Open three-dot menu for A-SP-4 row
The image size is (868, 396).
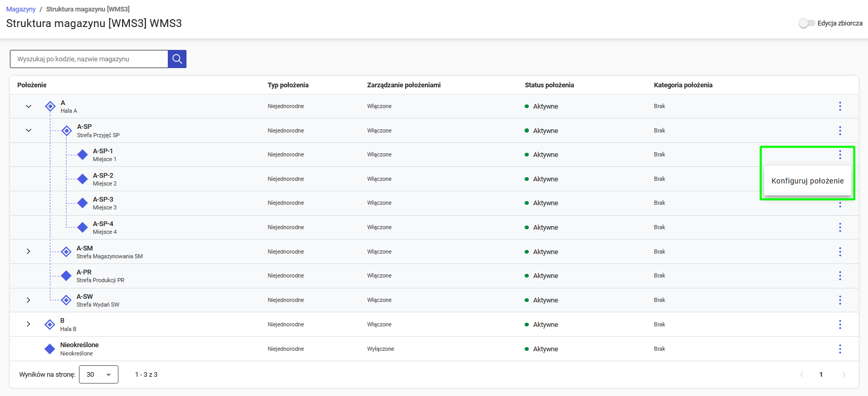tap(839, 228)
